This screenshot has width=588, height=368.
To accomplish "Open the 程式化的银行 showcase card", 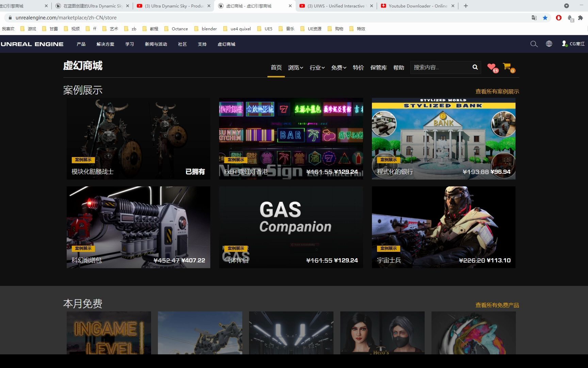I will (x=443, y=139).
